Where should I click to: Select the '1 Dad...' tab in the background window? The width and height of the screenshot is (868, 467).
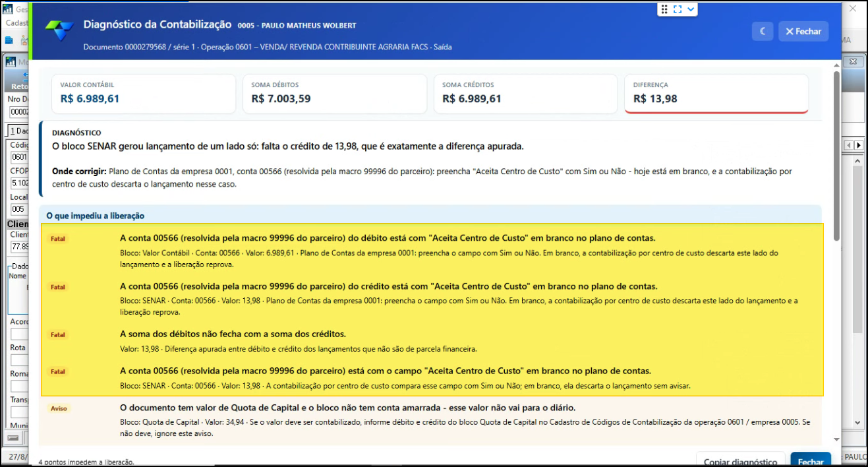(18, 131)
